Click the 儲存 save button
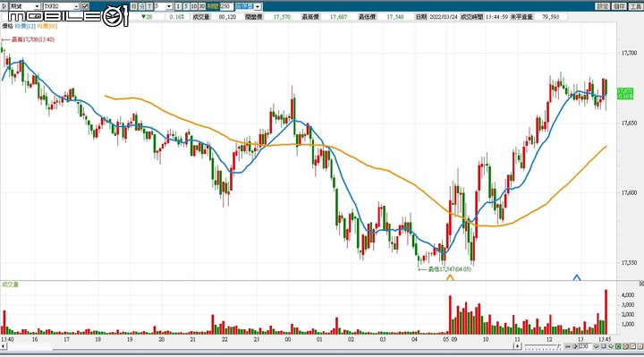644x357 pixels. point(619,6)
